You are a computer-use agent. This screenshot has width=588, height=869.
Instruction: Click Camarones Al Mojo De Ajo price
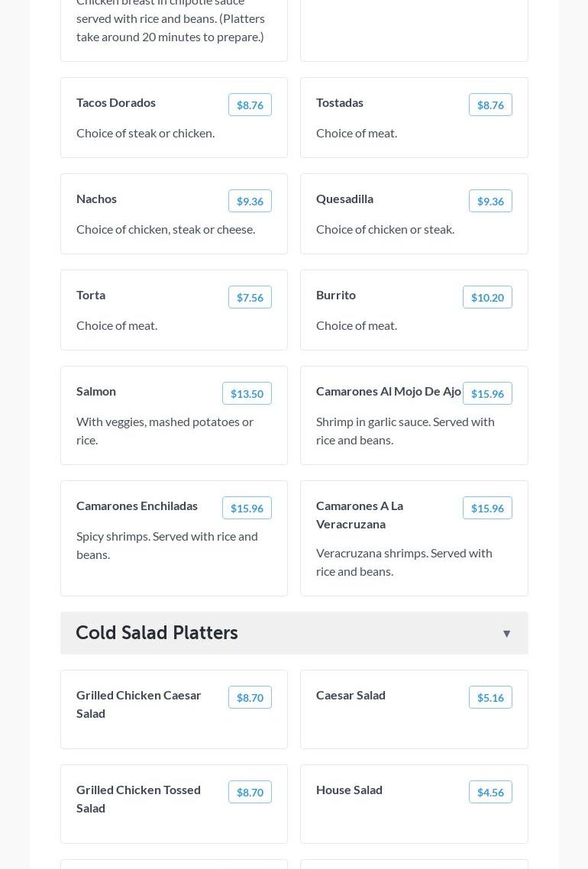[x=487, y=394]
